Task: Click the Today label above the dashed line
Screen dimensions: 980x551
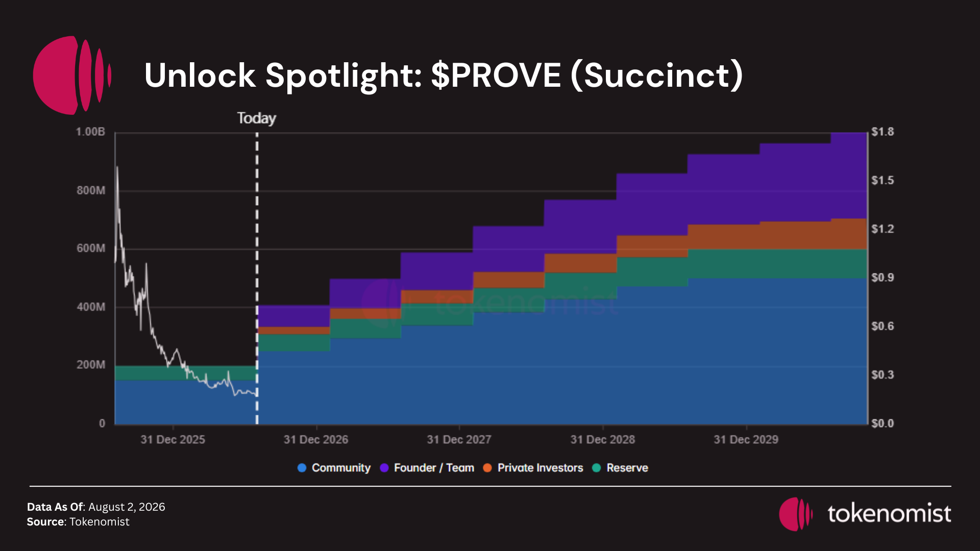Action: tap(256, 118)
